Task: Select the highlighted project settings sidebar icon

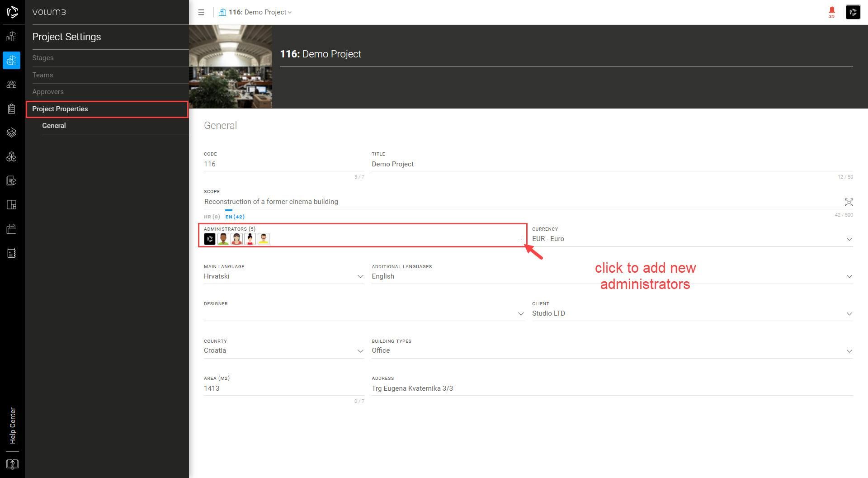Action: pyautogui.click(x=12, y=60)
